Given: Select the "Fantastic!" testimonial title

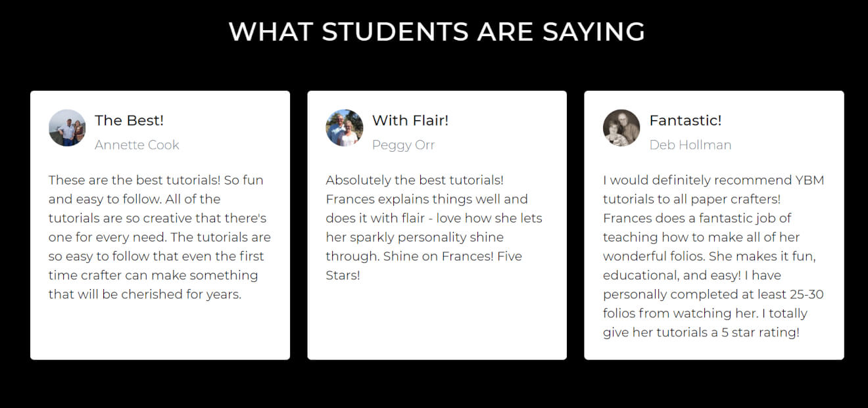Looking at the screenshot, I should (x=685, y=120).
